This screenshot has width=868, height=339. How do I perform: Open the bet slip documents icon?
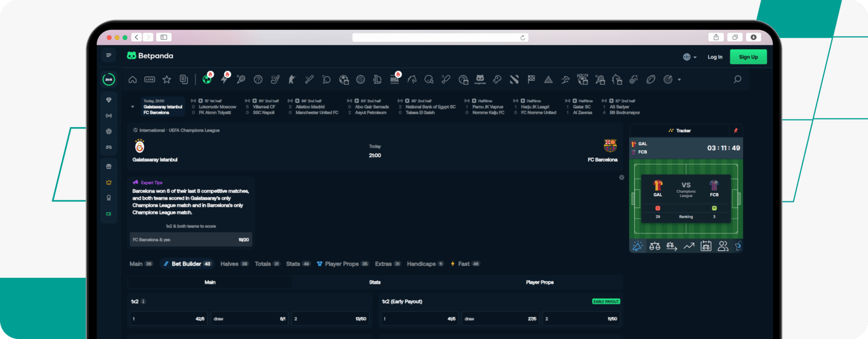click(184, 80)
